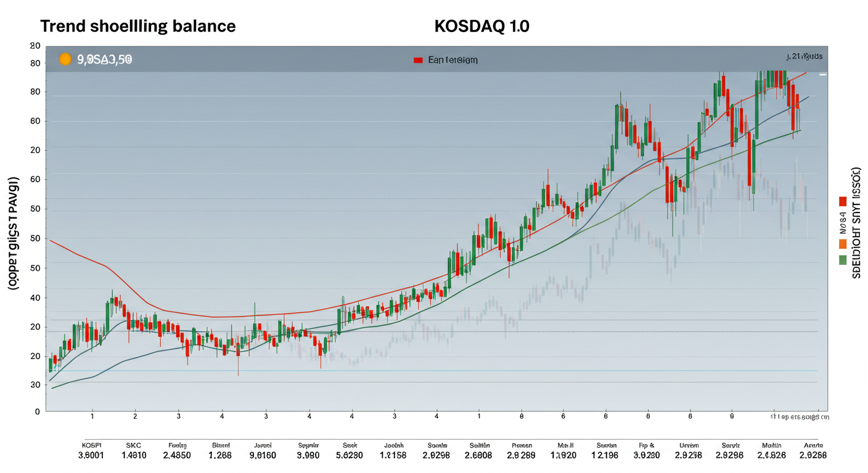This screenshot has width=868, height=473.
Task: Click the ticker value '3,9001'
Action: pyautogui.click(x=91, y=456)
